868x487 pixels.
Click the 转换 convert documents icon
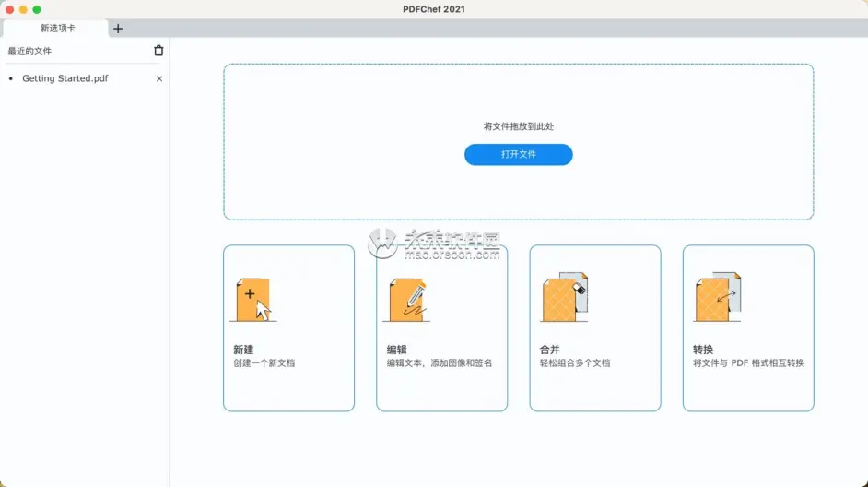(718, 297)
